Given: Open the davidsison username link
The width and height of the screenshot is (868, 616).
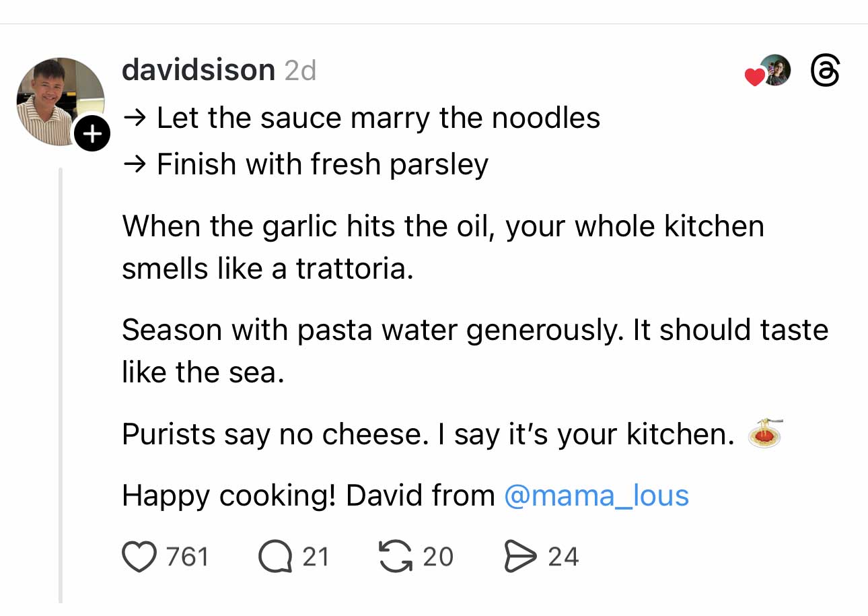Looking at the screenshot, I should [198, 70].
